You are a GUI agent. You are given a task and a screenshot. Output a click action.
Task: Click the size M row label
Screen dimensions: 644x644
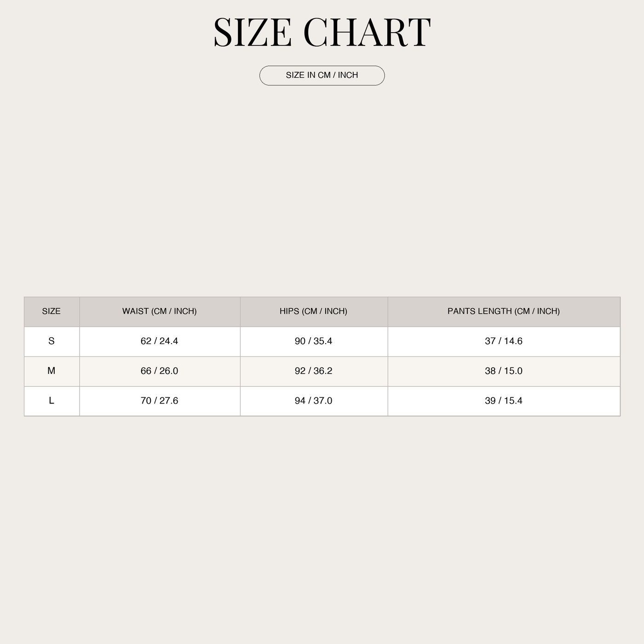(x=52, y=371)
